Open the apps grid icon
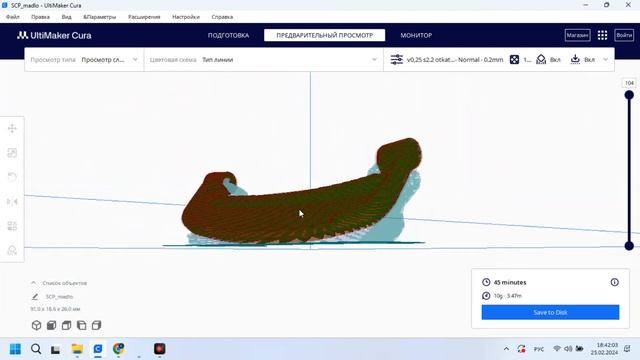The height and width of the screenshot is (360, 640). coord(602,35)
